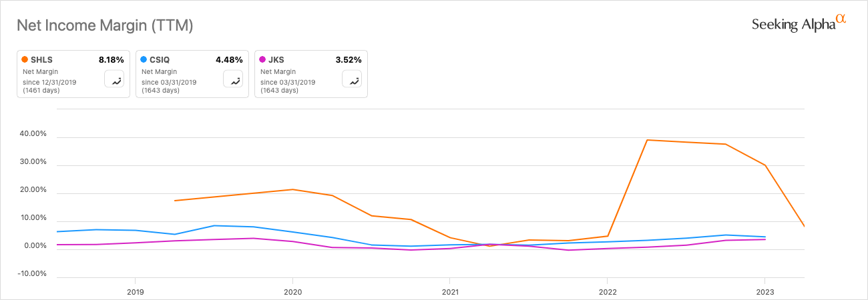The height and width of the screenshot is (300, 868).
Task: Toggle the CSIQ ticker series label
Action: tap(160, 60)
